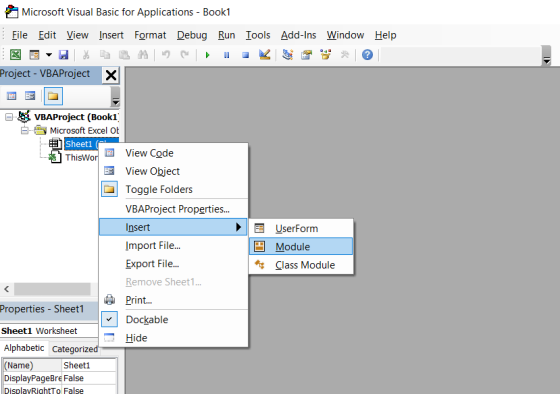This screenshot has height=394, width=560.
Task: Click the blue Help question mark icon
Action: [x=367, y=55]
